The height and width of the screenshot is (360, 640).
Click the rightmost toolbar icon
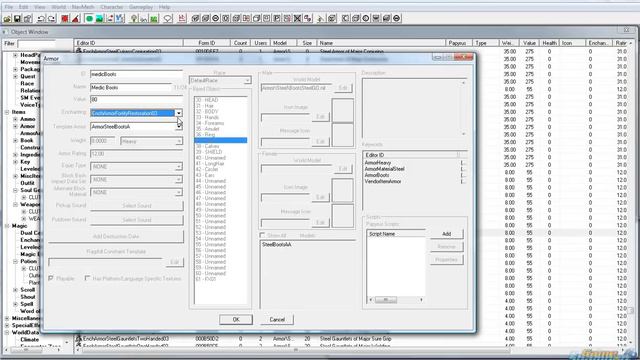click(396, 18)
